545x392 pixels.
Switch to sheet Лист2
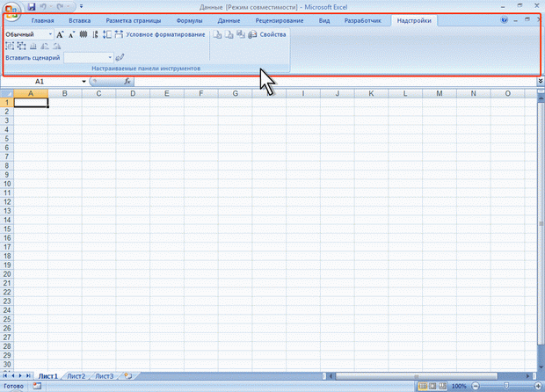[76, 376]
